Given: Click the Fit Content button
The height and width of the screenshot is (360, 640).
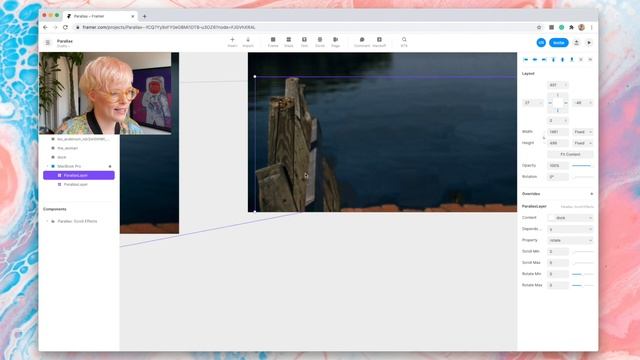Looking at the screenshot, I should coord(570,154).
